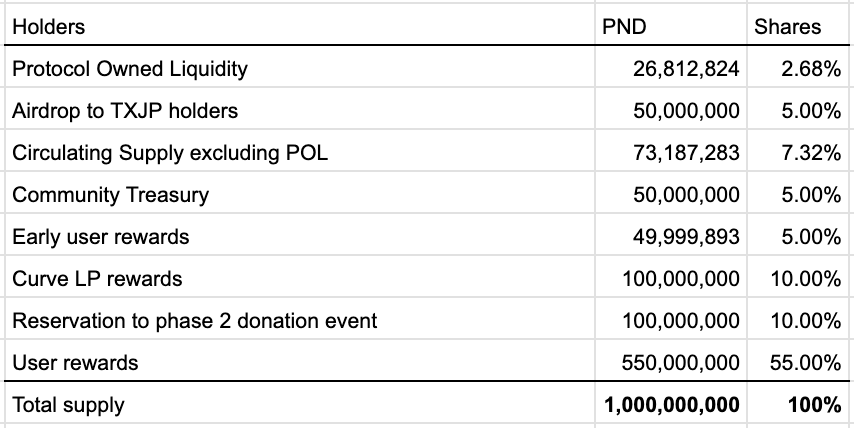854x428 pixels.
Task: Click the 7.32% share value
Action: (808, 153)
